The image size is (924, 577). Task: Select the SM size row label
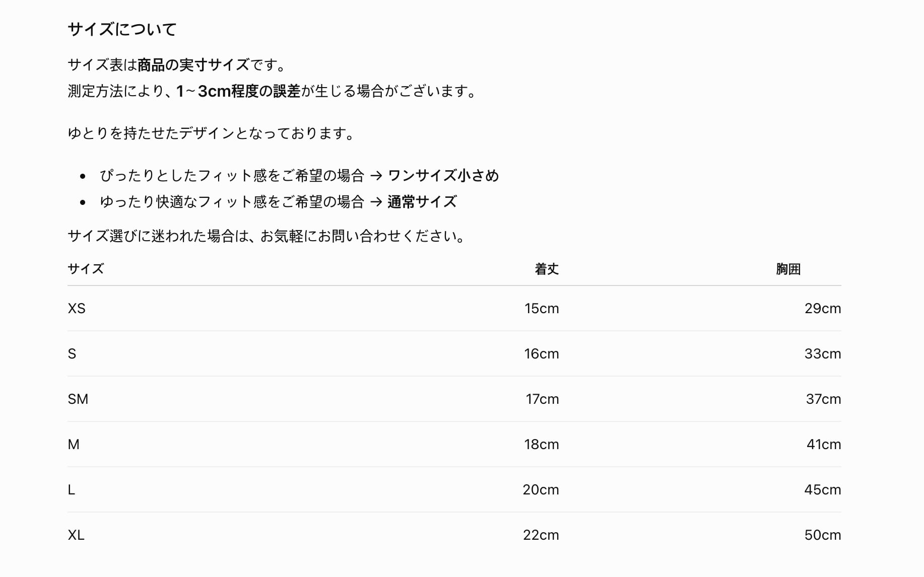[78, 399]
